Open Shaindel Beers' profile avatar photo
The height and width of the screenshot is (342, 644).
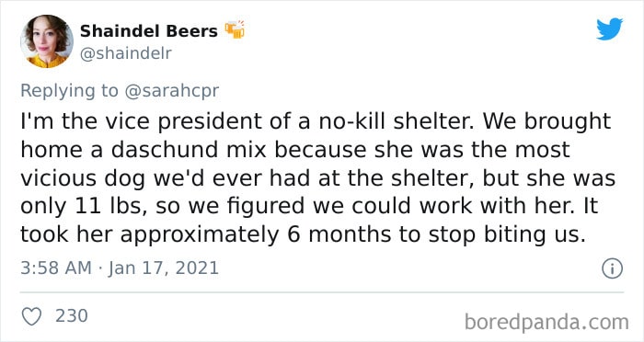[x=47, y=41]
